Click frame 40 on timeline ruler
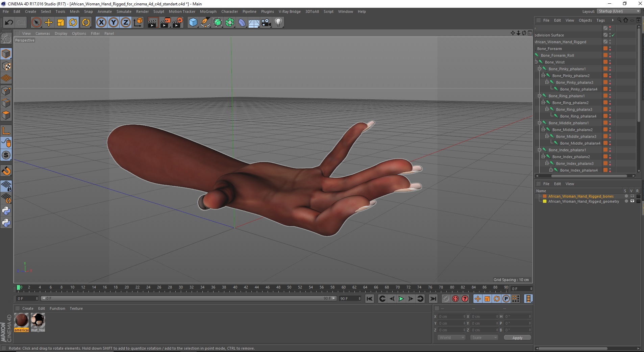 click(235, 288)
